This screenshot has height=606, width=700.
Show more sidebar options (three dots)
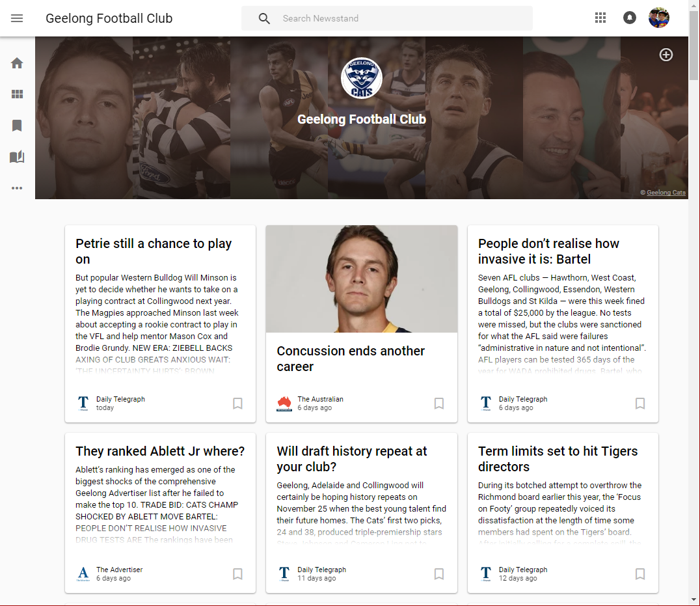[x=17, y=188]
